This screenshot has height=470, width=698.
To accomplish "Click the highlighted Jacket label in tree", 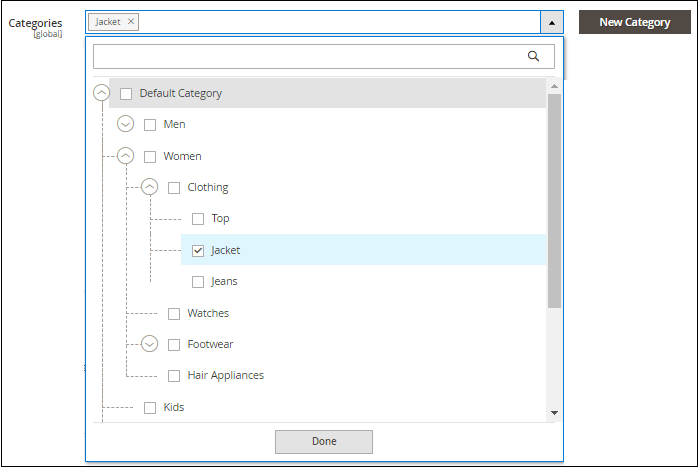I will point(226,250).
